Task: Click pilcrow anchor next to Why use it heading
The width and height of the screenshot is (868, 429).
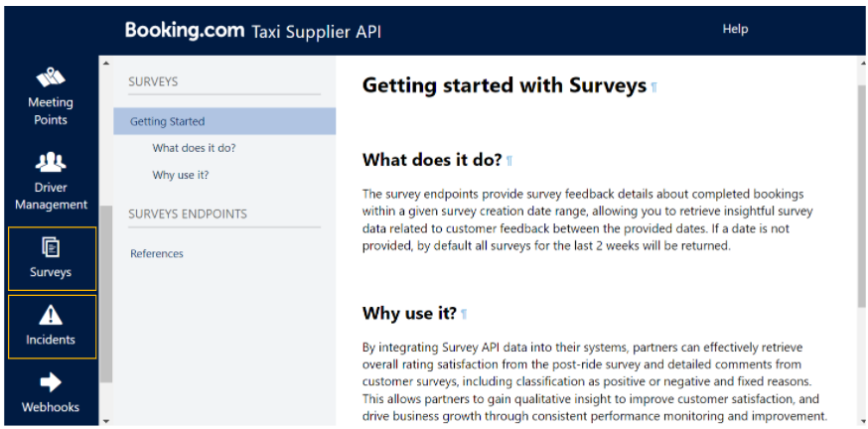Action: [x=464, y=315]
